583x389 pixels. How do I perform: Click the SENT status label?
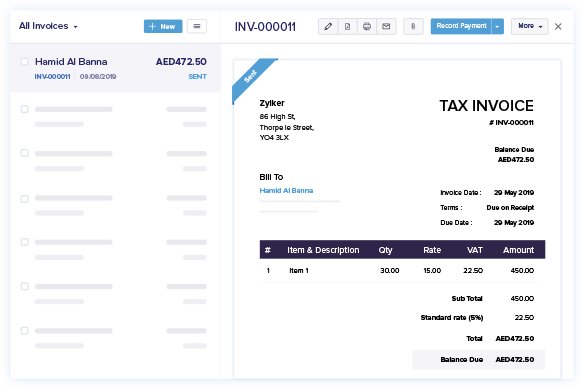(197, 77)
